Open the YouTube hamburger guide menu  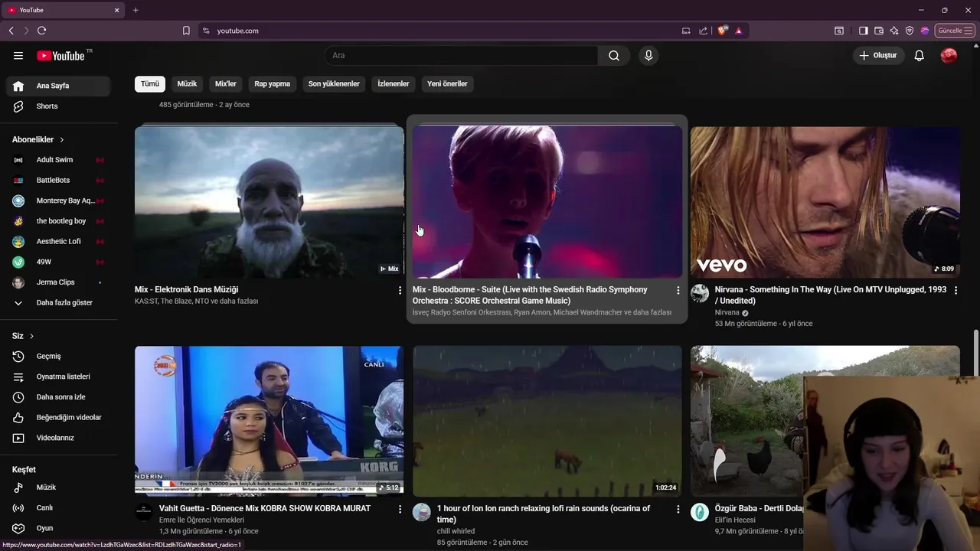tap(18, 55)
